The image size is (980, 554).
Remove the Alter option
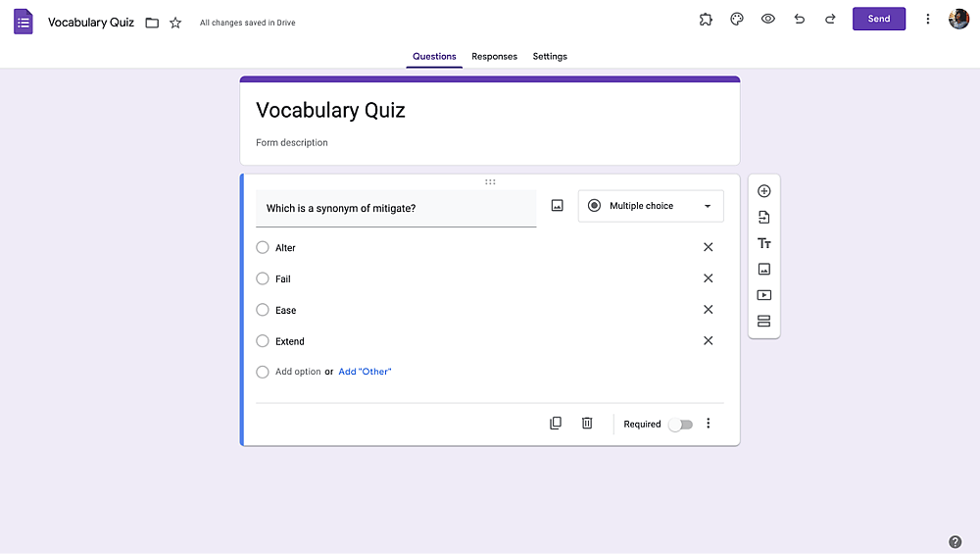[709, 247]
